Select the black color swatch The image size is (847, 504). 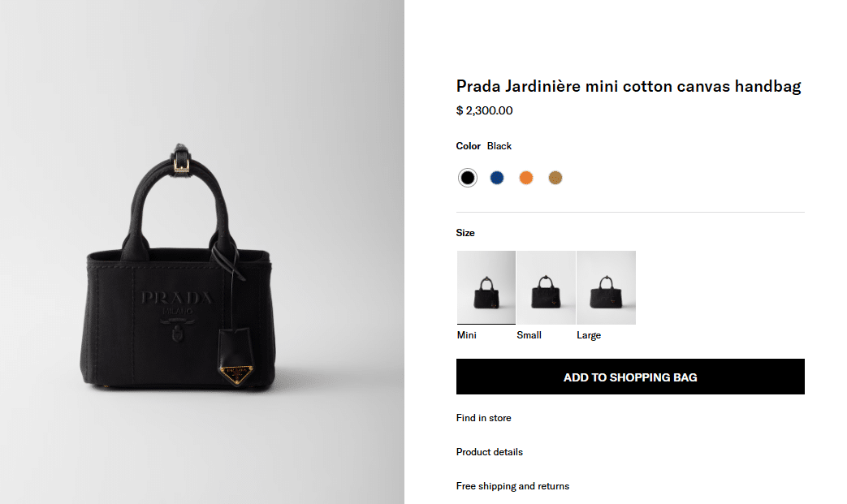click(x=468, y=178)
